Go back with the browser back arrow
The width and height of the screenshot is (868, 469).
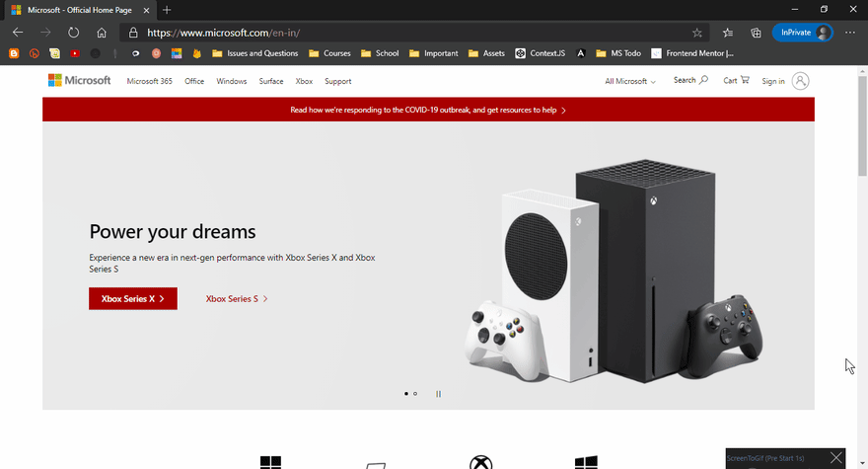[x=18, y=33]
